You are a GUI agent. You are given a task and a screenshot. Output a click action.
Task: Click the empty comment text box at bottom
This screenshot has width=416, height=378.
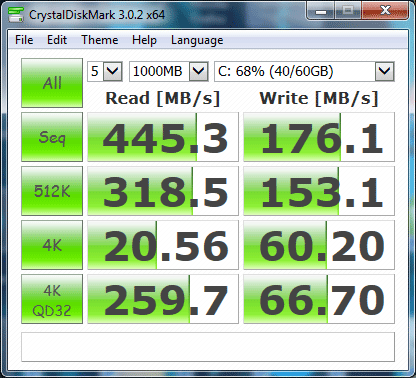[x=208, y=347]
